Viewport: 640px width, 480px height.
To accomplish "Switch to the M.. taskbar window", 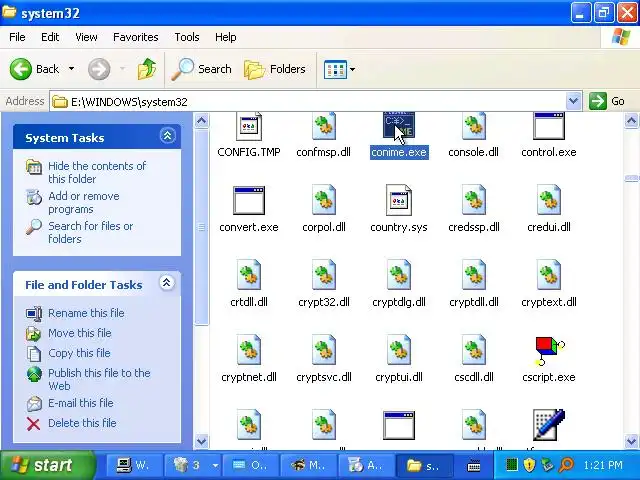I will tap(308, 465).
